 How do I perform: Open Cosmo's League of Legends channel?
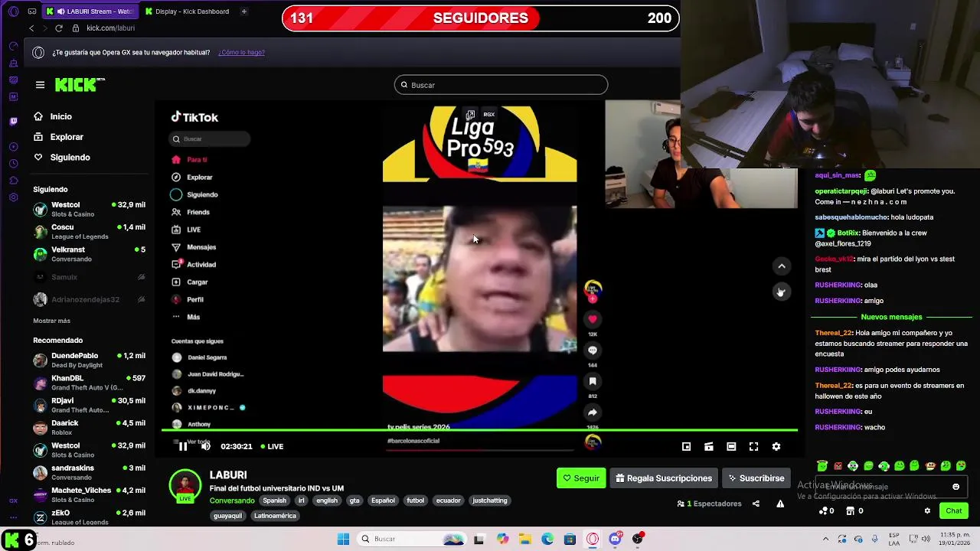pos(90,232)
